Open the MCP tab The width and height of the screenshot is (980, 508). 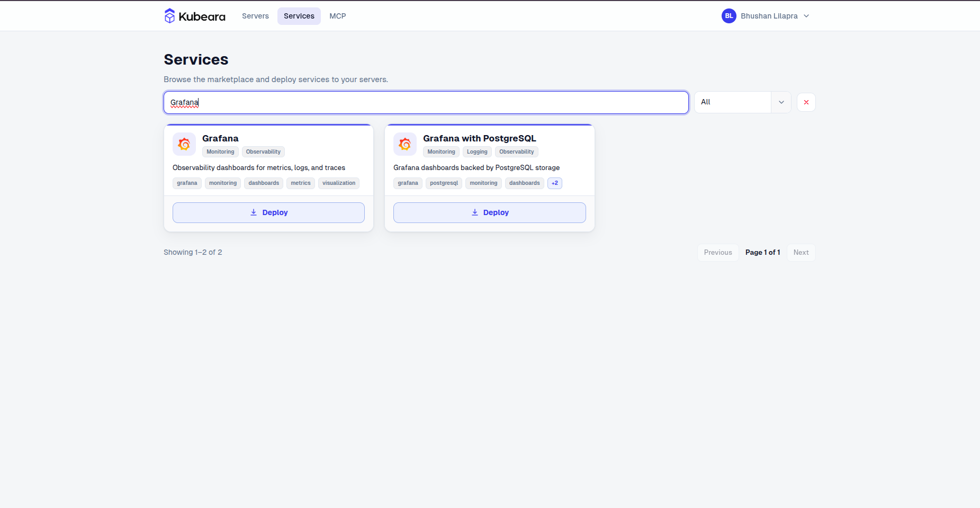(338, 16)
